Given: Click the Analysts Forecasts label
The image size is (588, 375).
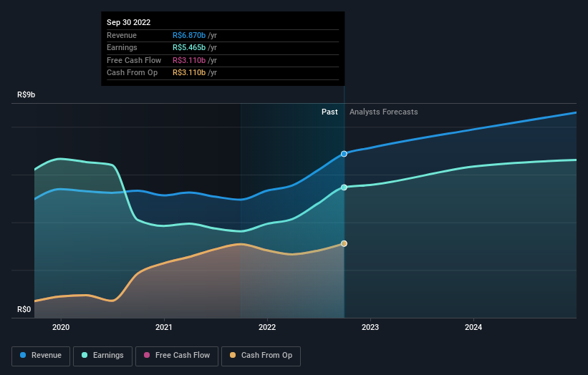Looking at the screenshot, I should click(384, 112).
